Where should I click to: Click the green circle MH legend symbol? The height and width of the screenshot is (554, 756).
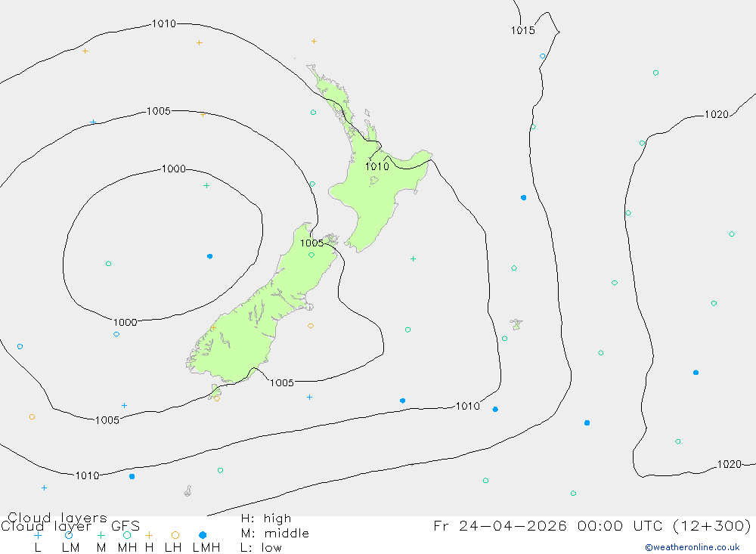pos(127,535)
